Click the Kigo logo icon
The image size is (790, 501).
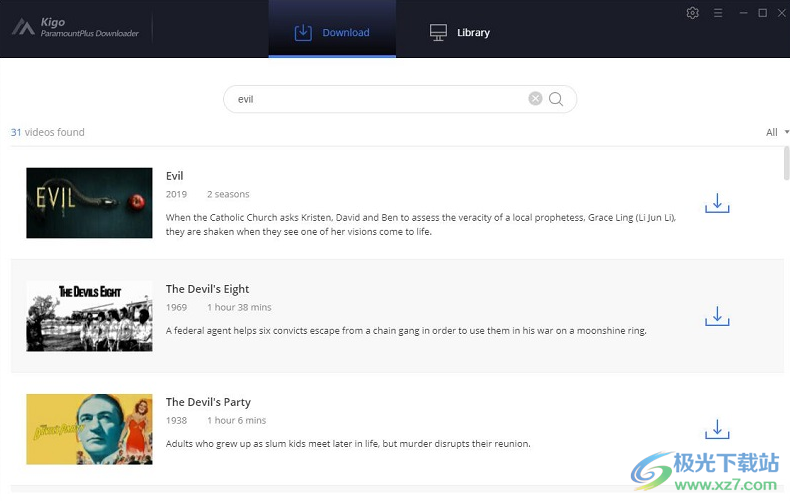23,27
